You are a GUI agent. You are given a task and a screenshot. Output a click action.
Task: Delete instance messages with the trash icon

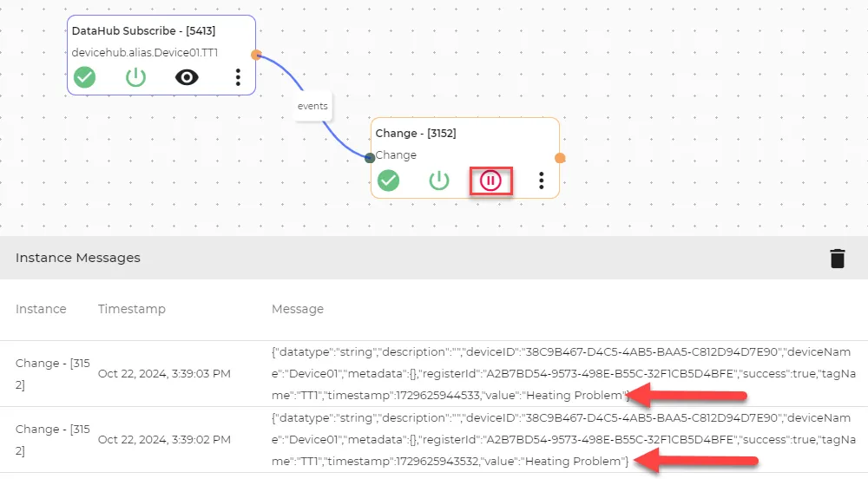point(838,259)
